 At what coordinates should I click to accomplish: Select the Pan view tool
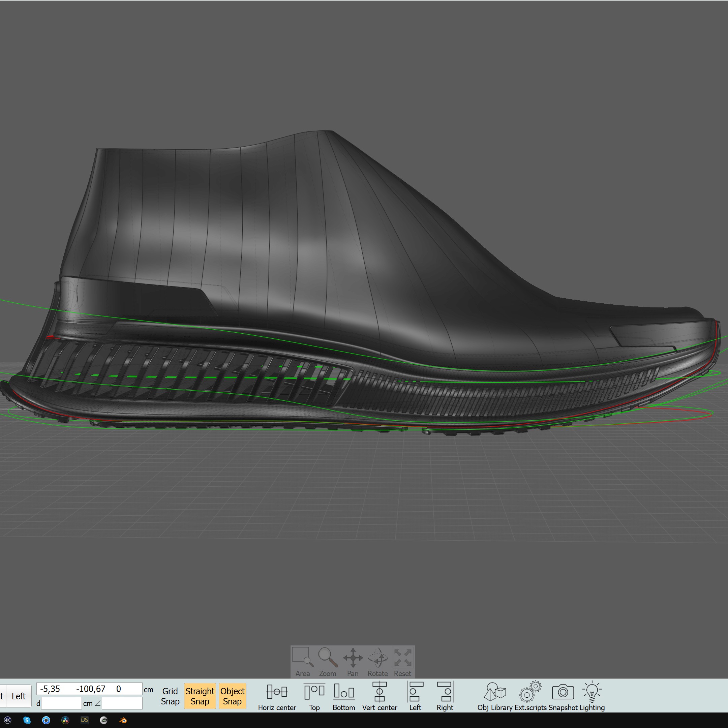[x=353, y=661]
